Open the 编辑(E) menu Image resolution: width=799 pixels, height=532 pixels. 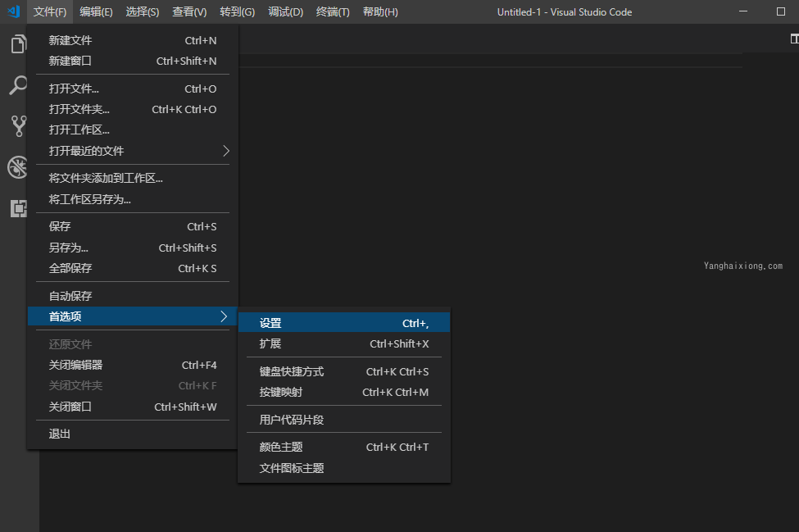[97, 11]
